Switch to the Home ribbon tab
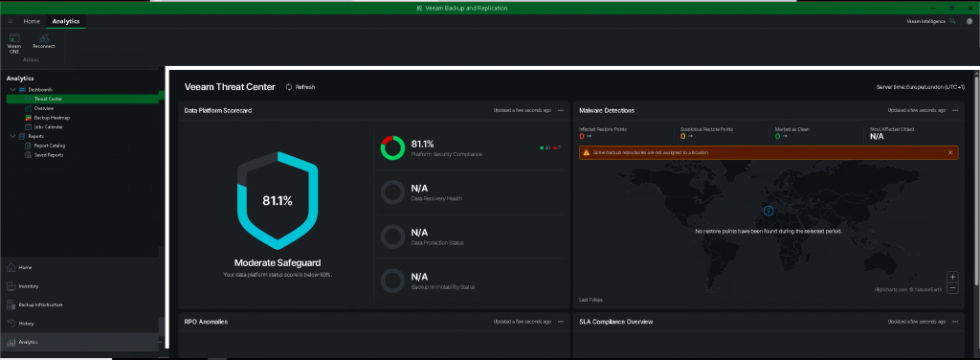This screenshot has height=360, width=980. [32, 21]
